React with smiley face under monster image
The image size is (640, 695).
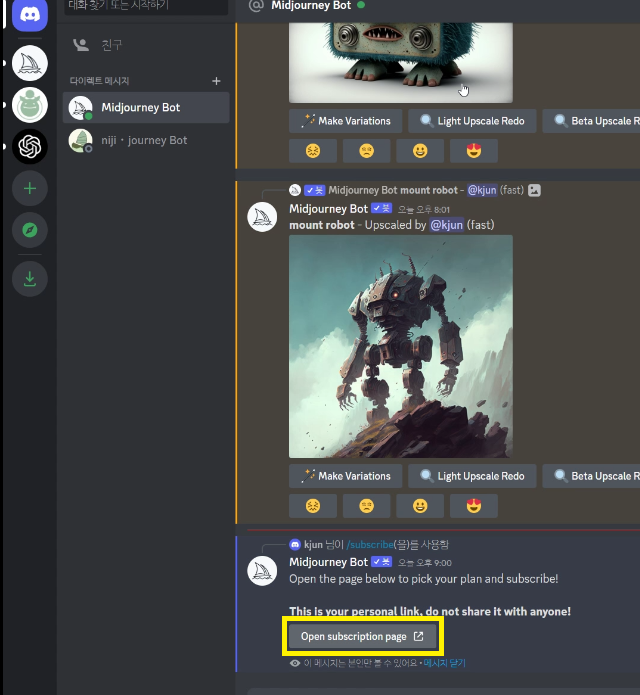pos(420,151)
